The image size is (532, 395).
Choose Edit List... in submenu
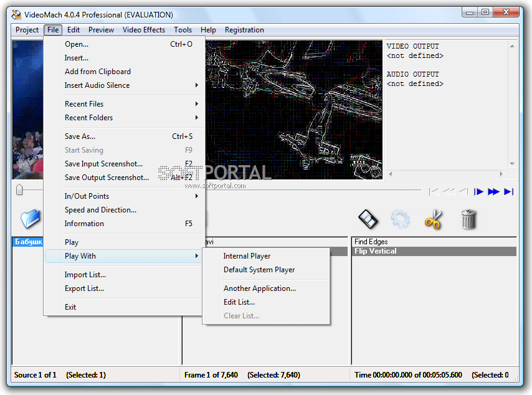tap(266, 302)
